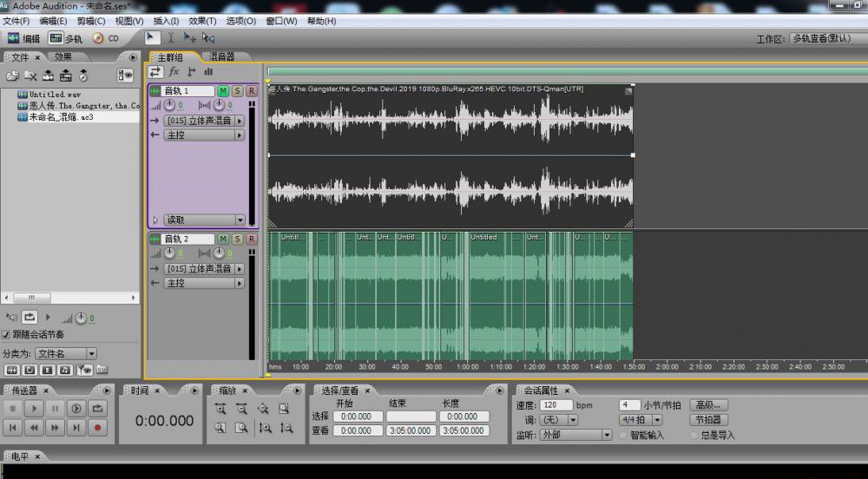Open the 文件(F) menu

16,21
